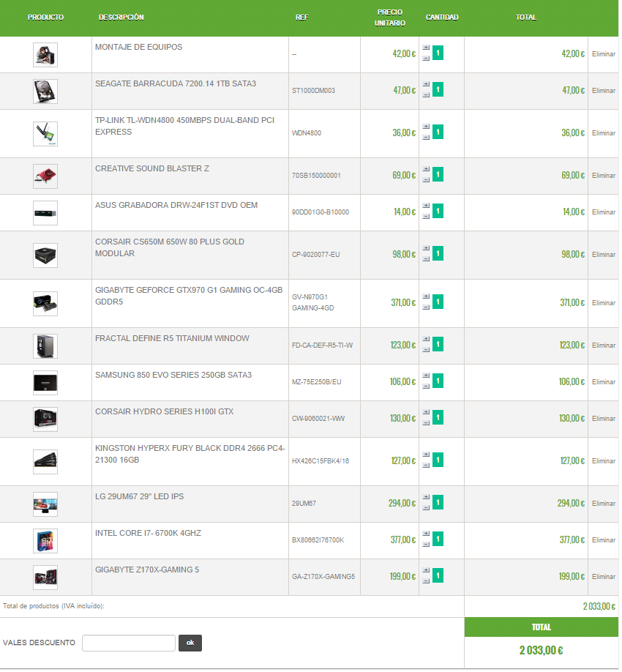The height and width of the screenshot is (672, 622).
Task: Increase quantity of Samsung 850 EVO 250GB
Action: tap(426, 376)
